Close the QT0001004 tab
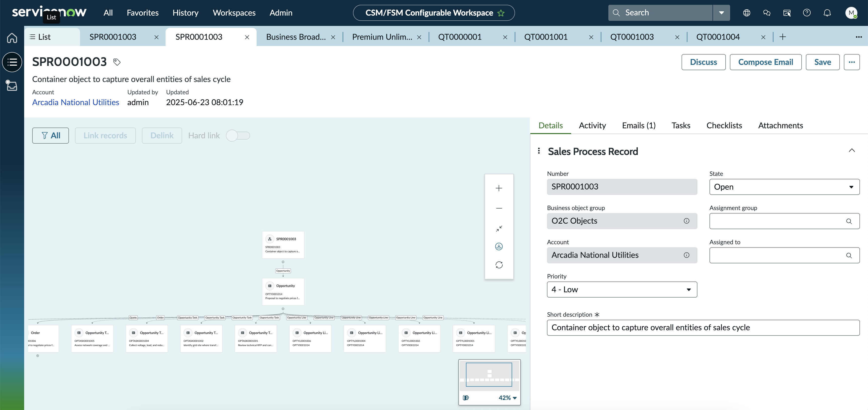This screenshot has width=868, height=410. 763,37
